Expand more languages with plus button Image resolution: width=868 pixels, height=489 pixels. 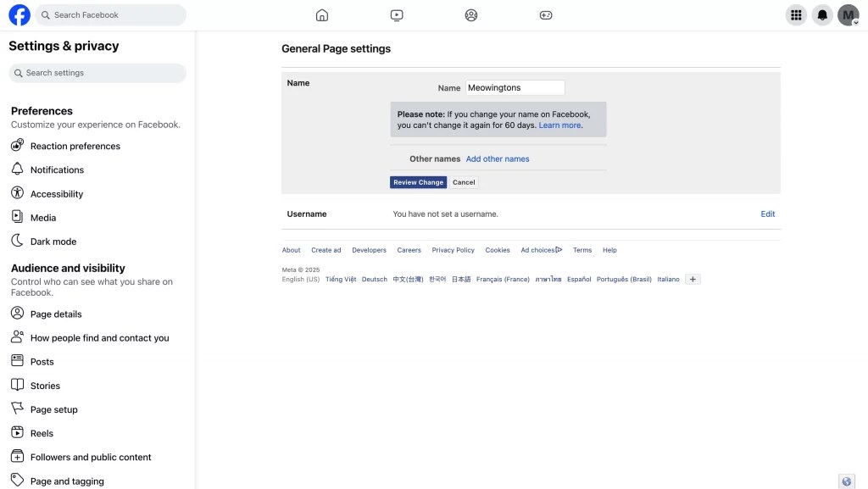[693, 280]
